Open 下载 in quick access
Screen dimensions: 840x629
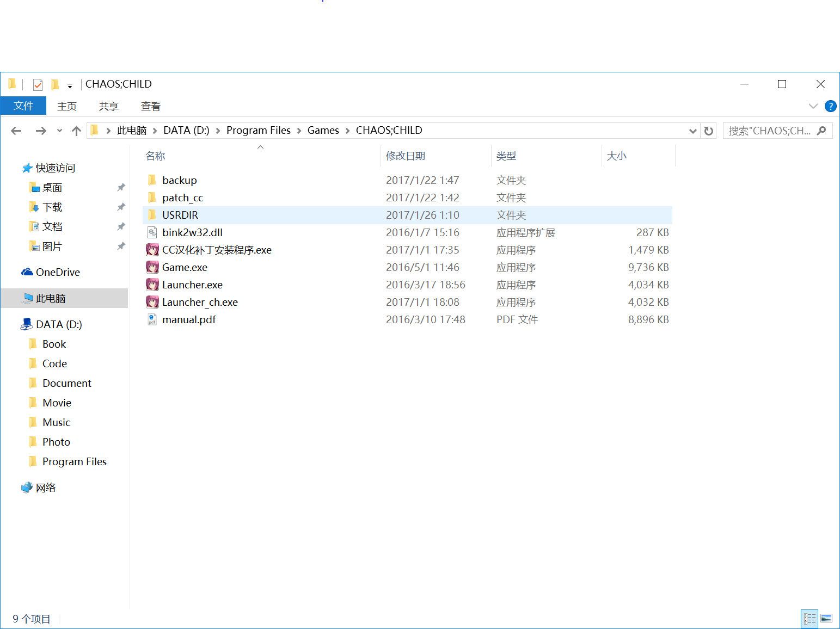coord(52,207)
